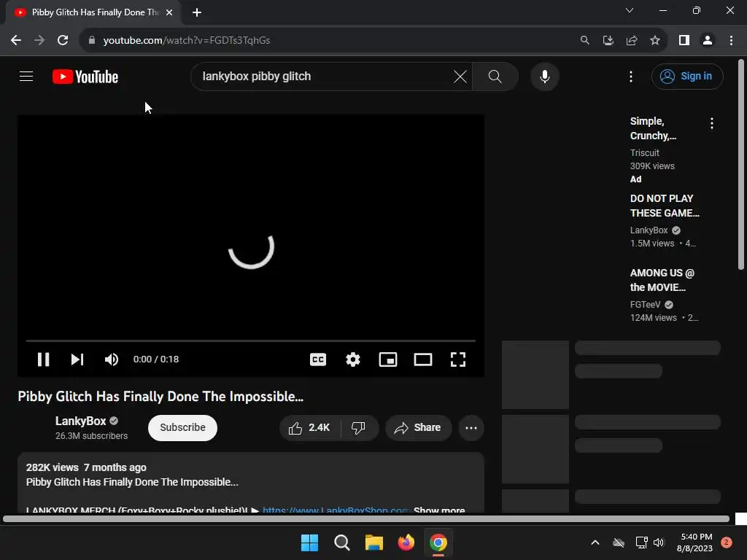
Task: Dislike the video
Action: (x=359, y=427)
